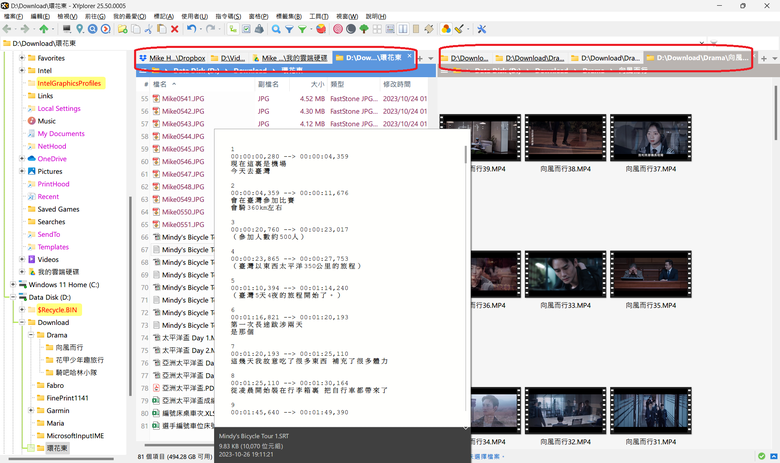Open the 工具(T) menu
The width and height of the screenshot is (780, 463).
pyautogui.click(x=319, y=16)
